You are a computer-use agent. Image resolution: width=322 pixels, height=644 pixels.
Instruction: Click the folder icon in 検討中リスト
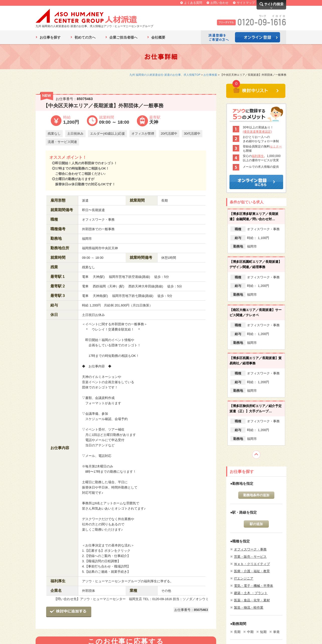point(236,91)
